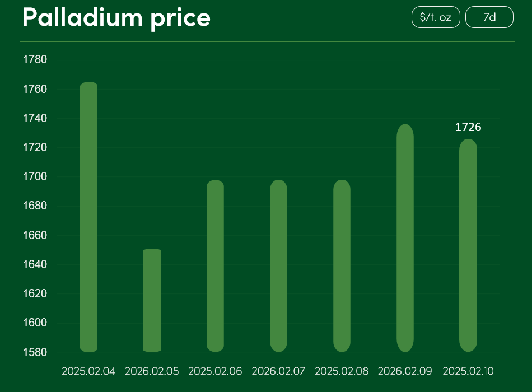Click the Palladium price title
Image resolution: width=532 pixels, height=392 pixels.
click(116, 18)
